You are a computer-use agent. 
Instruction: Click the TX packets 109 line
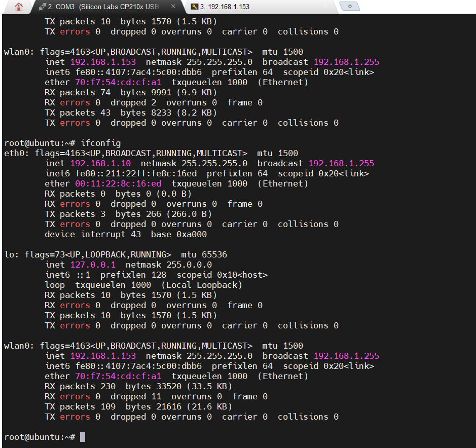pyautogui.click(x=138, y=406)
